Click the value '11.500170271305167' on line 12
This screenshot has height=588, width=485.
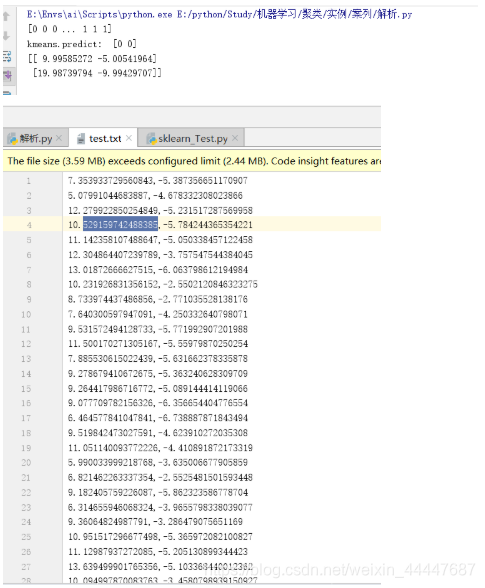tap(113, 344)
